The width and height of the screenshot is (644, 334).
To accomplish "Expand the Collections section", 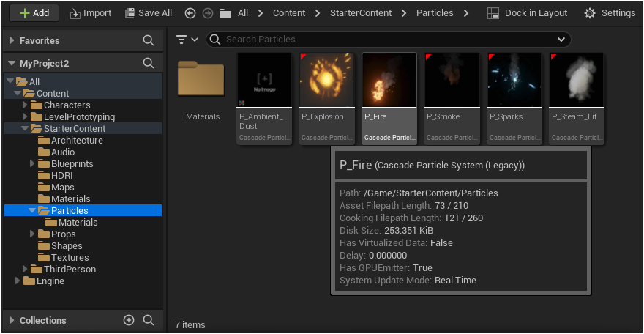I will point(12,320).
